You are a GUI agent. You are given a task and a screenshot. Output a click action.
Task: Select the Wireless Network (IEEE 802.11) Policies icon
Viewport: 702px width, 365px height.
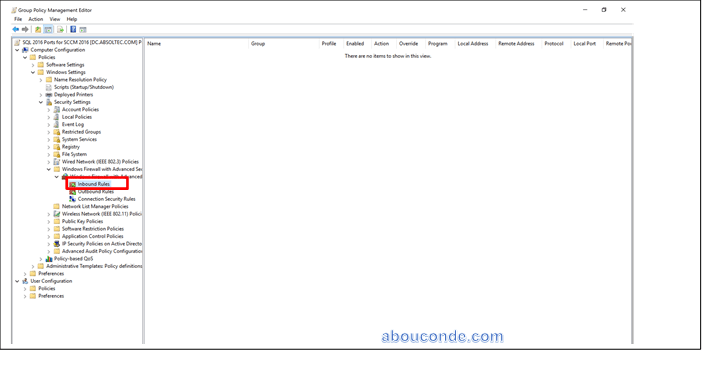[57, 214]
